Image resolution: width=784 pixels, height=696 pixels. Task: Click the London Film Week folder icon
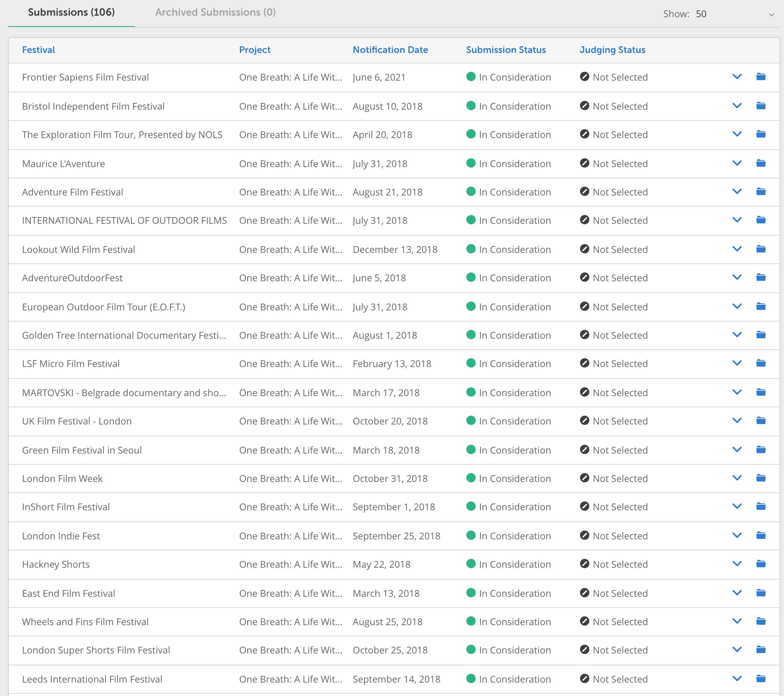(x=761, y=478)
